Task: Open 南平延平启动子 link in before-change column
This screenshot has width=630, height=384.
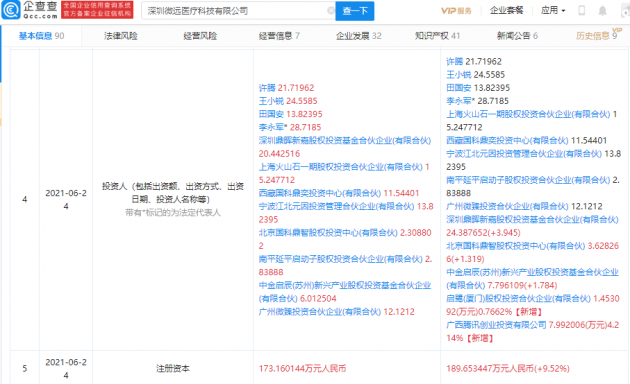Action: (341, 259)
